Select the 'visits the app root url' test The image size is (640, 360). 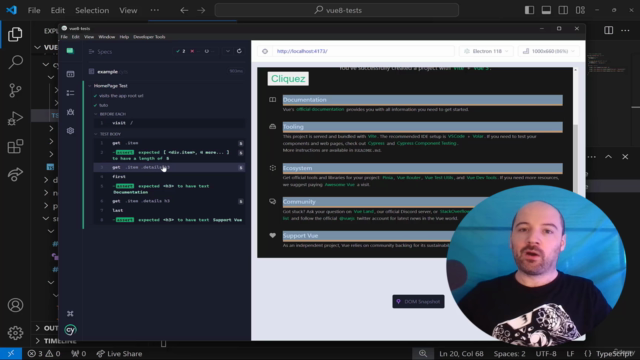pyautogui.click(x=121, y=96)
